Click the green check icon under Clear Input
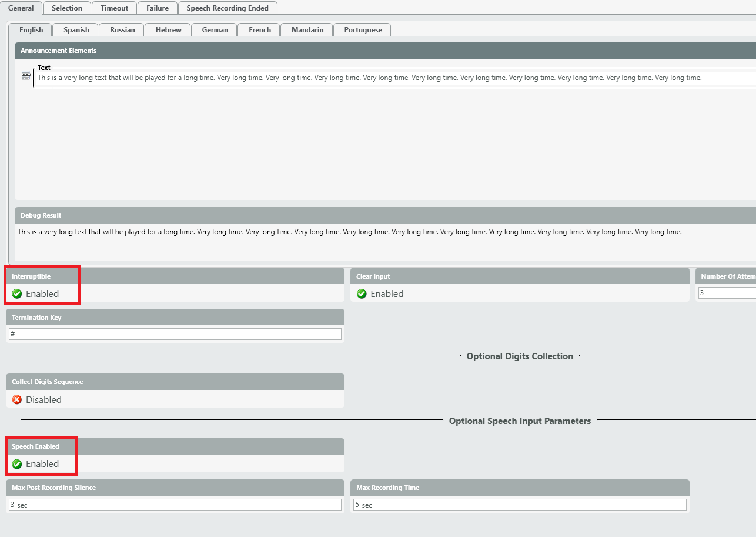 click(x=362, y=293)
